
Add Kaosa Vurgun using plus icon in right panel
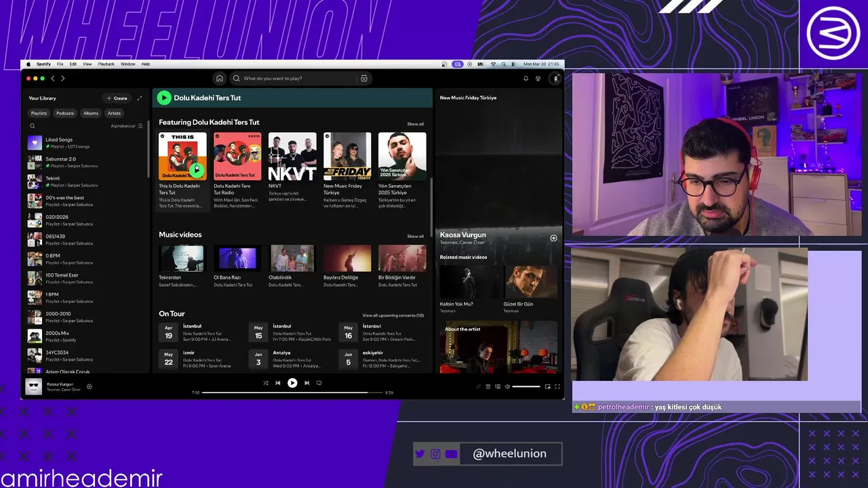click(x=553, y=238)
